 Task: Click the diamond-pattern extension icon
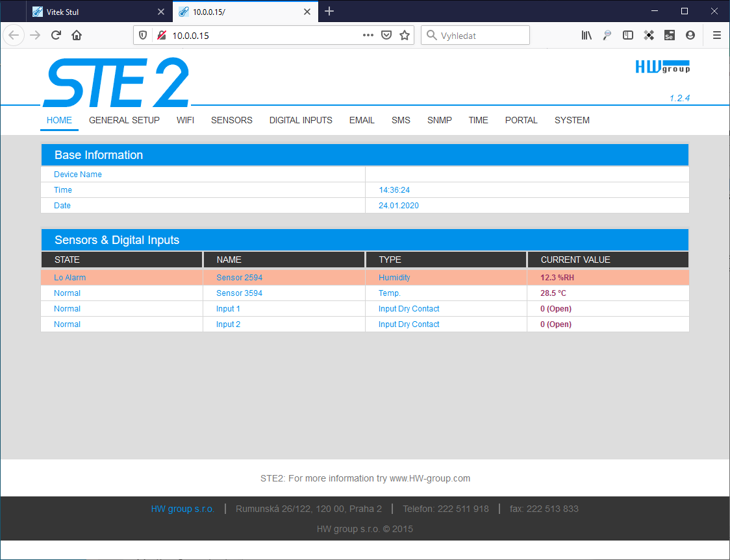(649, 35)
